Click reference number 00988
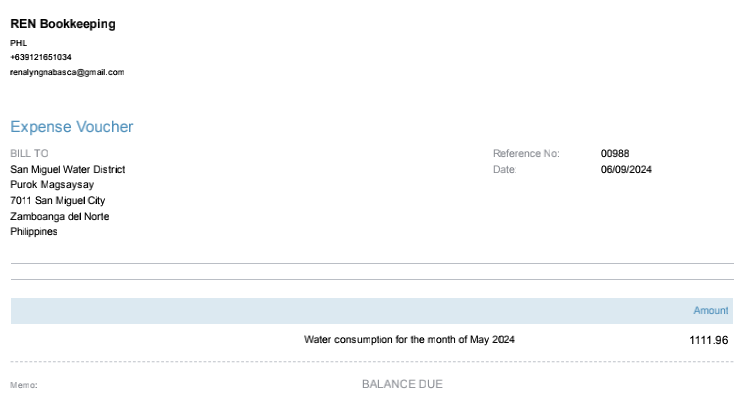 coord(614,154)
